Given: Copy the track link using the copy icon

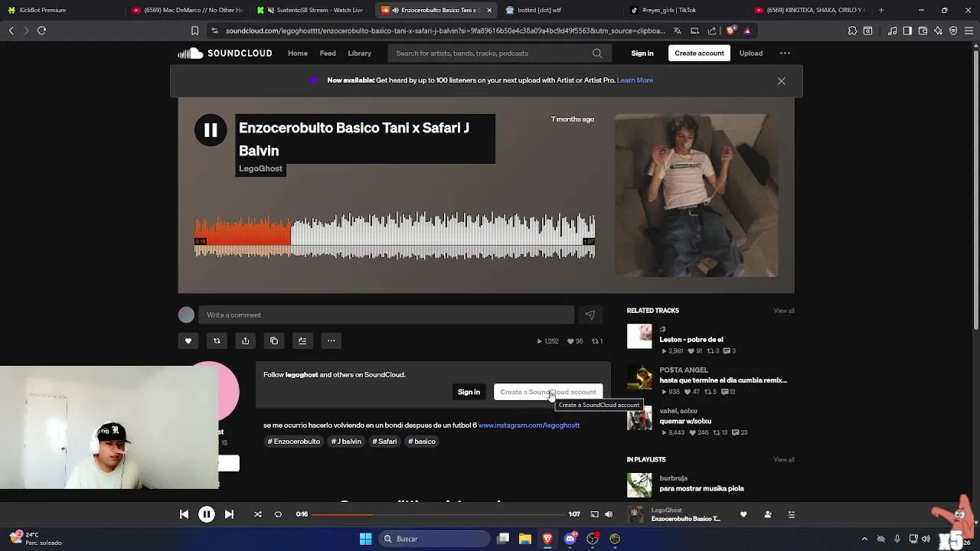Looking at the screenshot, I should pos(274,341).
